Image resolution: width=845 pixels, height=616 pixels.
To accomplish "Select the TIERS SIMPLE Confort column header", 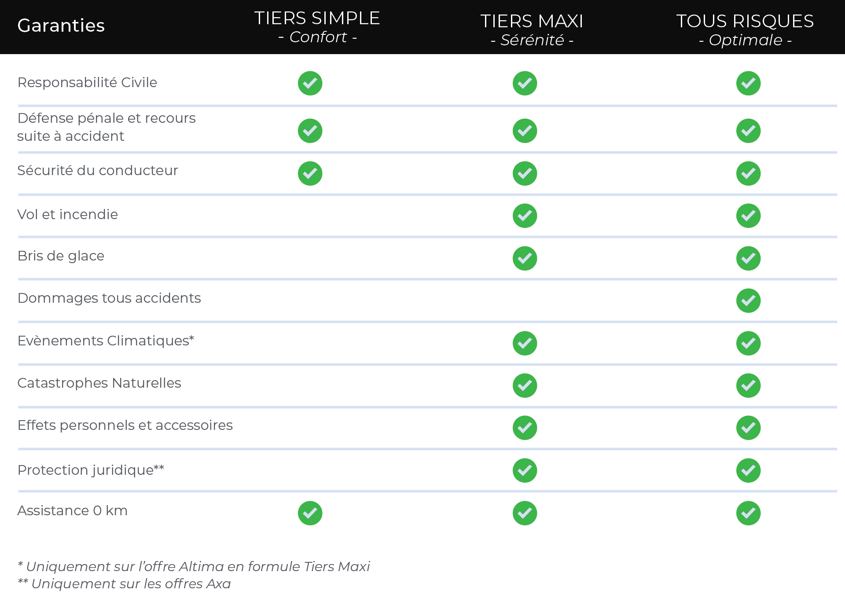I will pyautogui.click(x=317, y=27).
